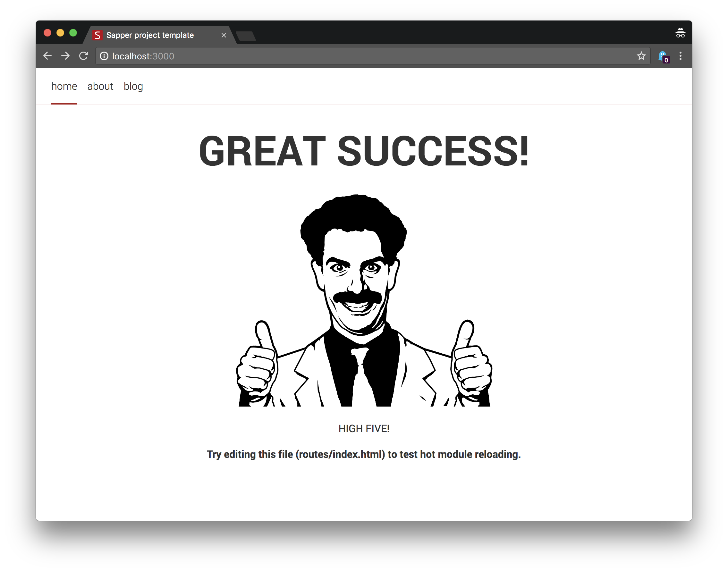Open a new browser tab
This screenshot has width=728, height=572.
point(246,36)
